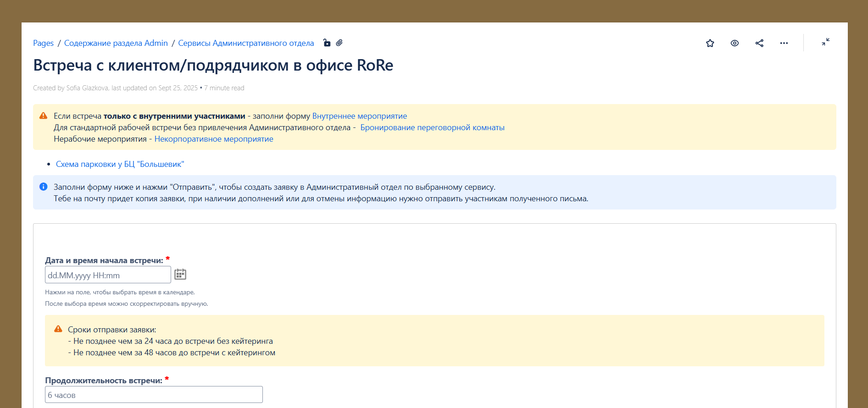This screenshot has height=408, width=868.
Task: Open page restrictions via the unlocked padlock icon
Action: (327, 43)
